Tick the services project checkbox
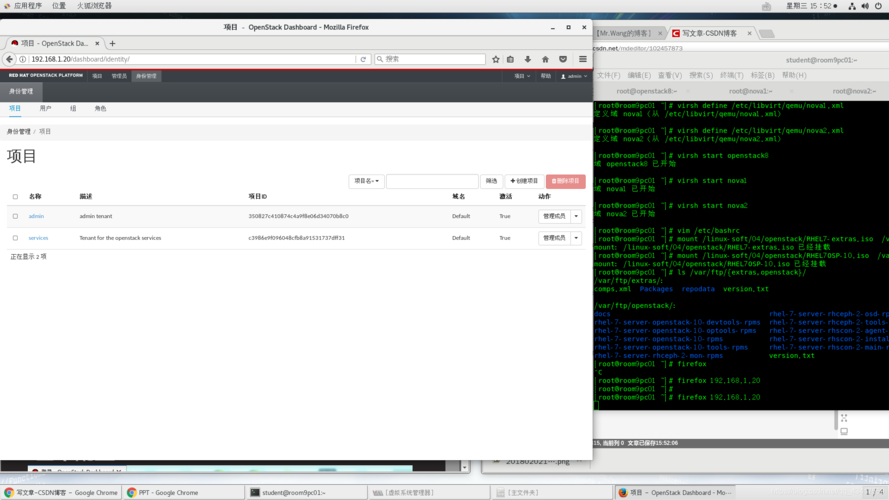Viewport: 889px width, 500px height. tap(15, 238)
